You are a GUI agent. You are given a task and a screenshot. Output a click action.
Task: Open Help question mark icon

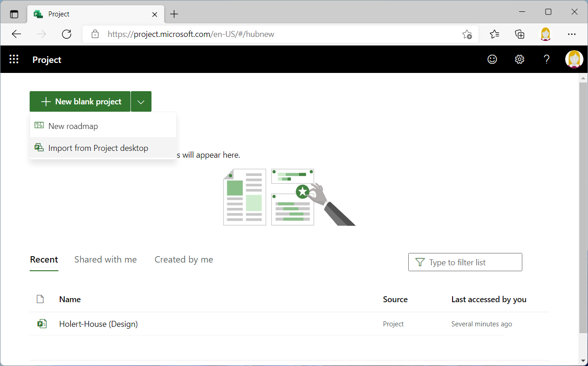pos(547,59)
